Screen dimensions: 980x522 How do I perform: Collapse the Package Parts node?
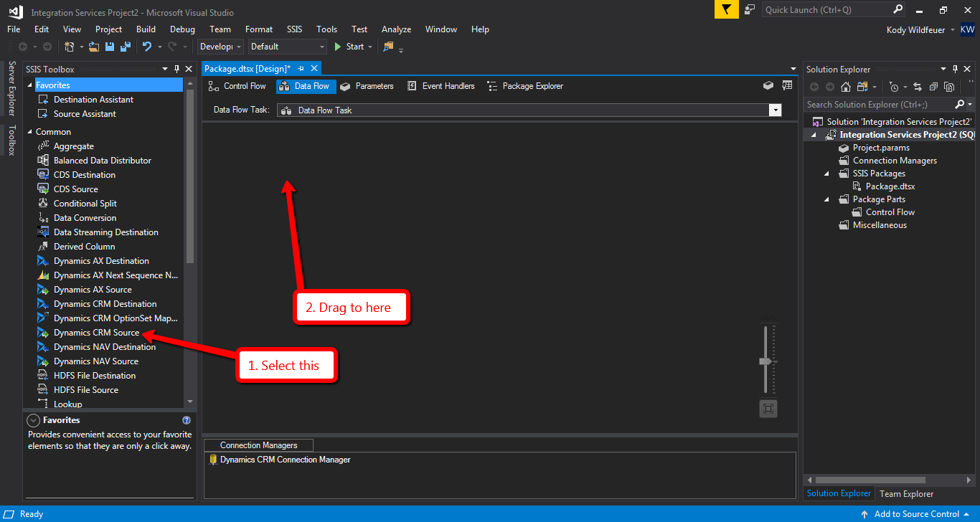point(827,199)
